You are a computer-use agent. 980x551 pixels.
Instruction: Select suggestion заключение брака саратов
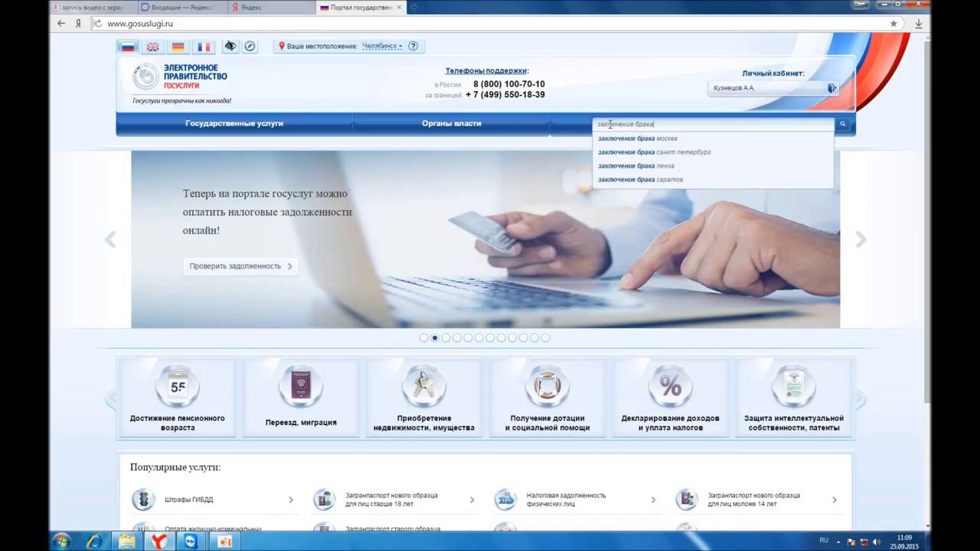(713, 180)
